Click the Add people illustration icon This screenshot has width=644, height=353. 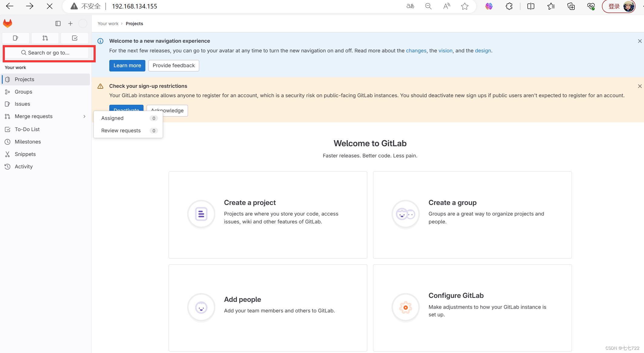click(x=201, y=307)
